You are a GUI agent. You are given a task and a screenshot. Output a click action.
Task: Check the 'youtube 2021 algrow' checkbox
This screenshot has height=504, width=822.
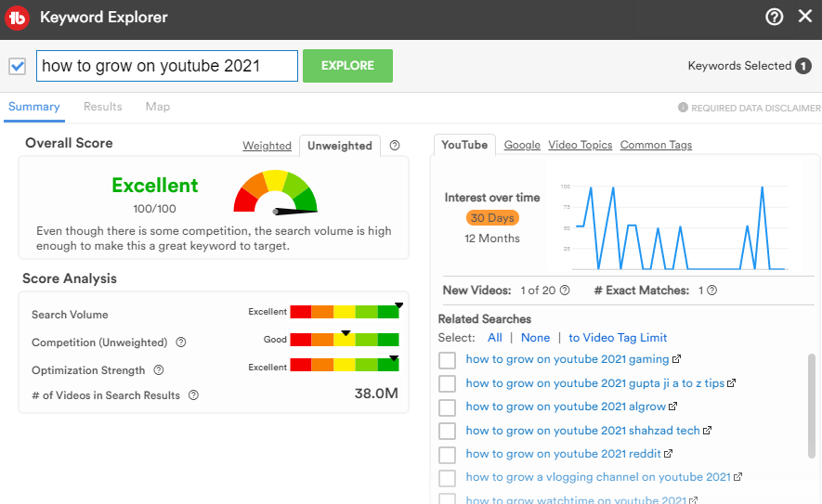[447, 407]
